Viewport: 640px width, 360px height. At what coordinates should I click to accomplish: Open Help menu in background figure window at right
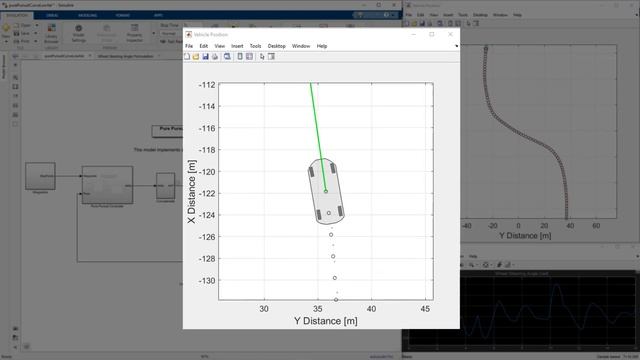(517, 15)
